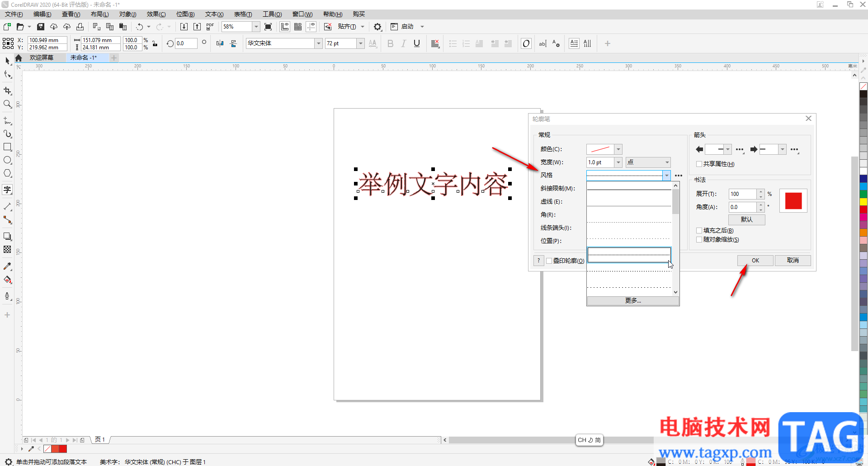Open the font size dropdown

point(361,43)
